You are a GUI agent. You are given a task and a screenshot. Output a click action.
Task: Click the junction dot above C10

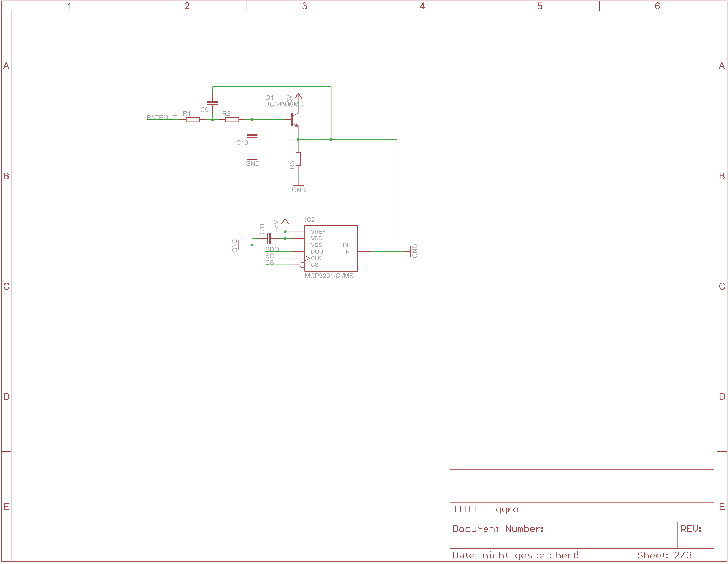[252, 120]
